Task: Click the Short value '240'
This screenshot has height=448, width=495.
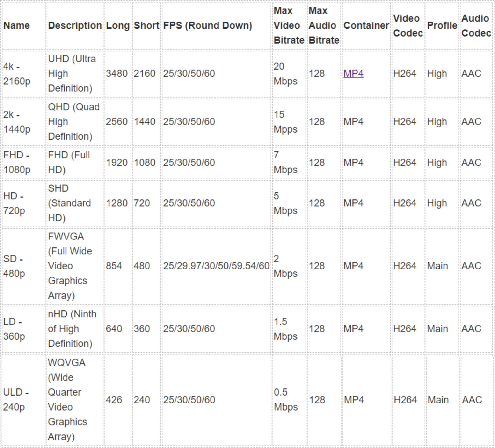Action: (x=142, y=400)
